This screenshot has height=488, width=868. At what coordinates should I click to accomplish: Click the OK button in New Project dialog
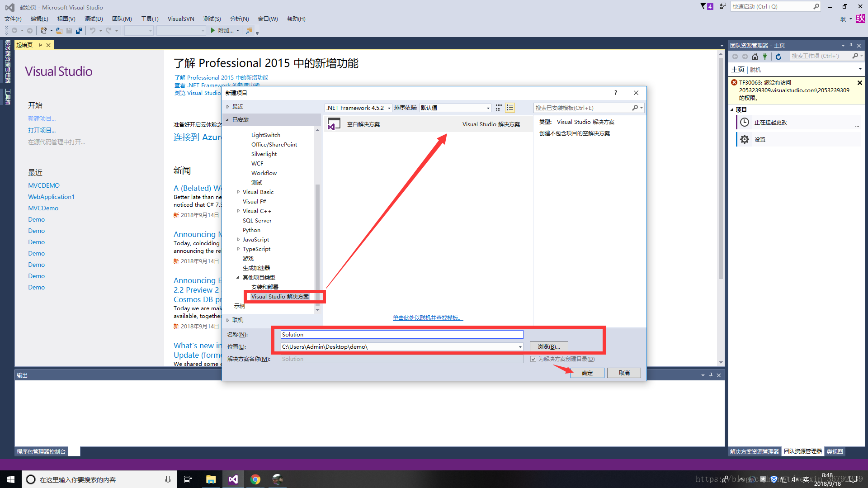click(x=587, y=373)
